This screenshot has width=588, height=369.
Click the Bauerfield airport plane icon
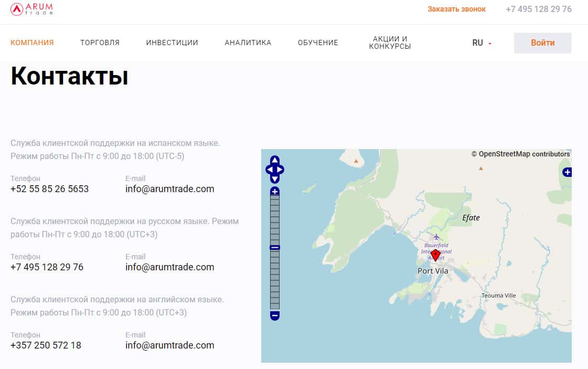[x=436, y=237]
